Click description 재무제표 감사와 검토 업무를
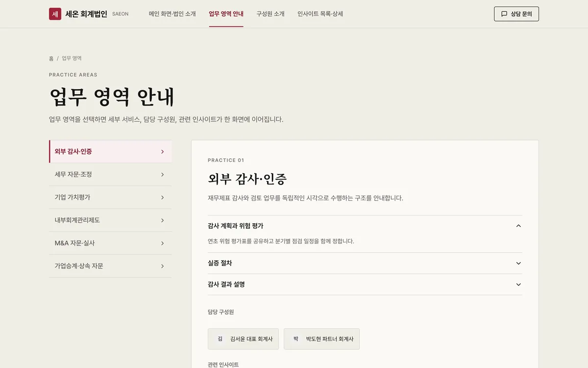The image size is (588, 368). [244, 198]
